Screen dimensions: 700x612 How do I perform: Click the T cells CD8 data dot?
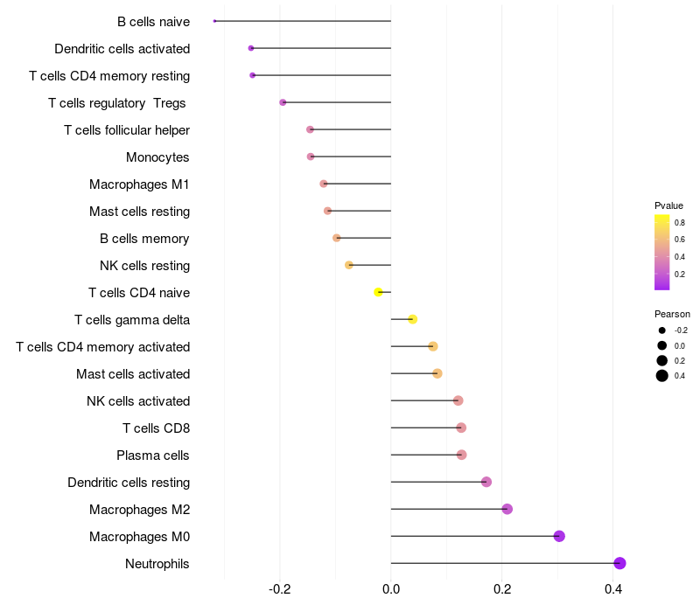461,428
